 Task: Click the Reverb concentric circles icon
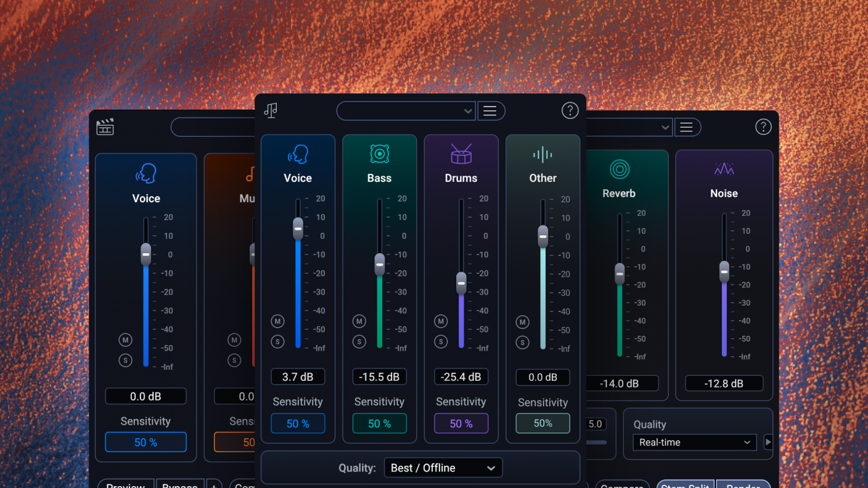619,169
